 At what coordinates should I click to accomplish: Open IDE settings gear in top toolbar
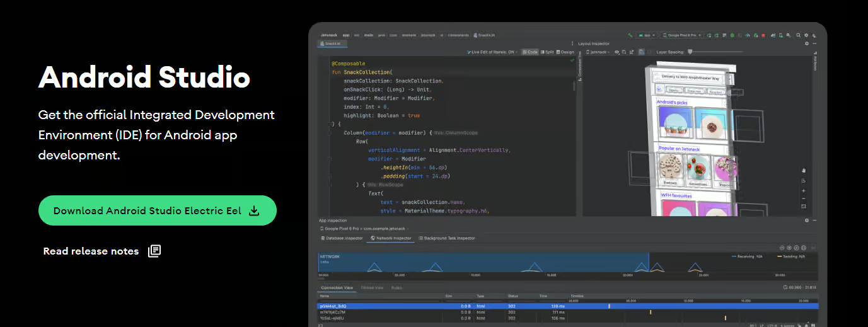[806, 35]
